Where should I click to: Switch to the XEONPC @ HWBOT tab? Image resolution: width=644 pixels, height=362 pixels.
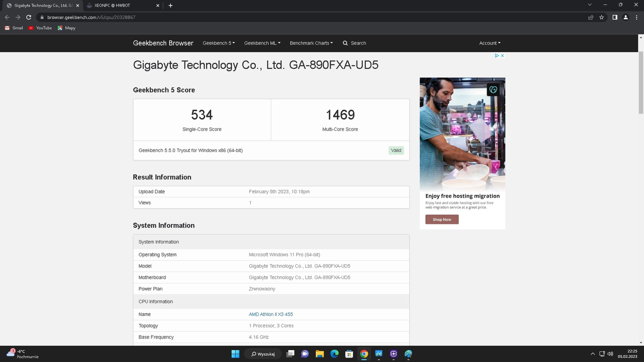coord(122,5)
